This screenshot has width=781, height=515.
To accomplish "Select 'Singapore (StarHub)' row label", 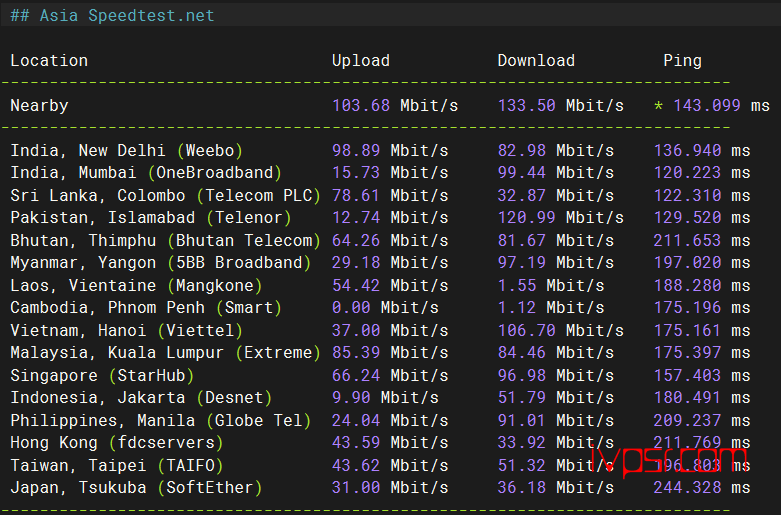I will (x=102, y=375).
